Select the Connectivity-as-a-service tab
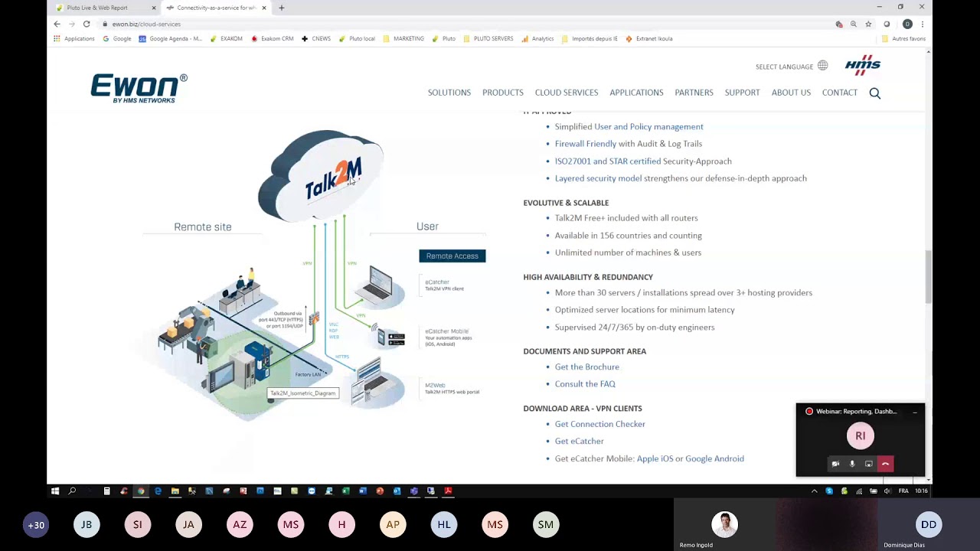The width and height of the screenshot is (980, 551). point(217,8)
